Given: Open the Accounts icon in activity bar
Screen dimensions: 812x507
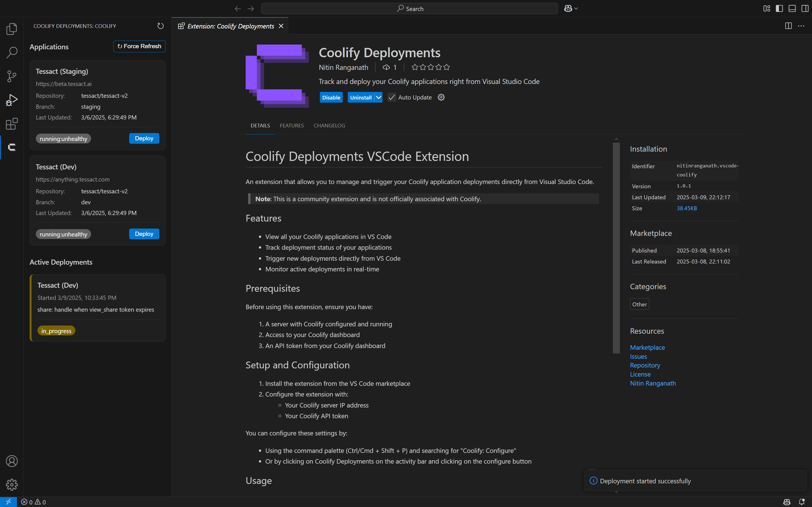Looking at the screenshot, I should [x=12, y=461].
